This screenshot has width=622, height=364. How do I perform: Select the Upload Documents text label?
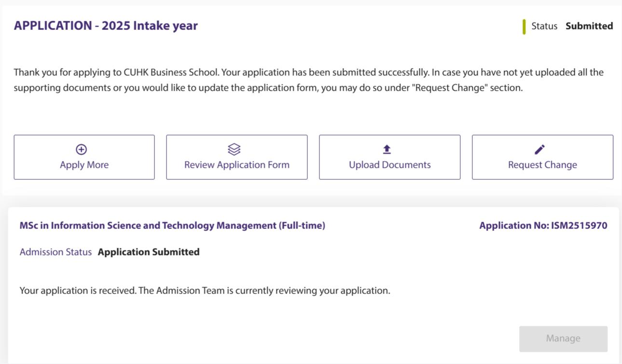389,165
